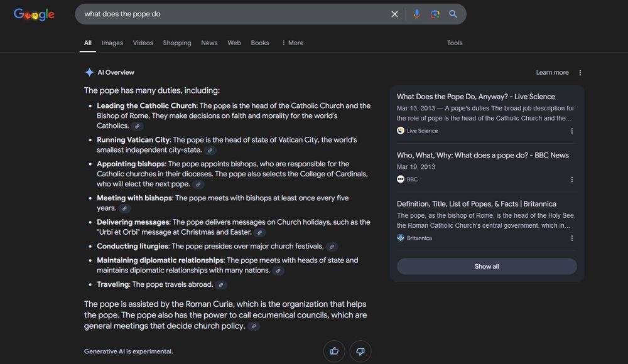This screenshot has height=364, width=628.
Task: Open source link after Appointing bishops item
Action: tap(198, 185)
